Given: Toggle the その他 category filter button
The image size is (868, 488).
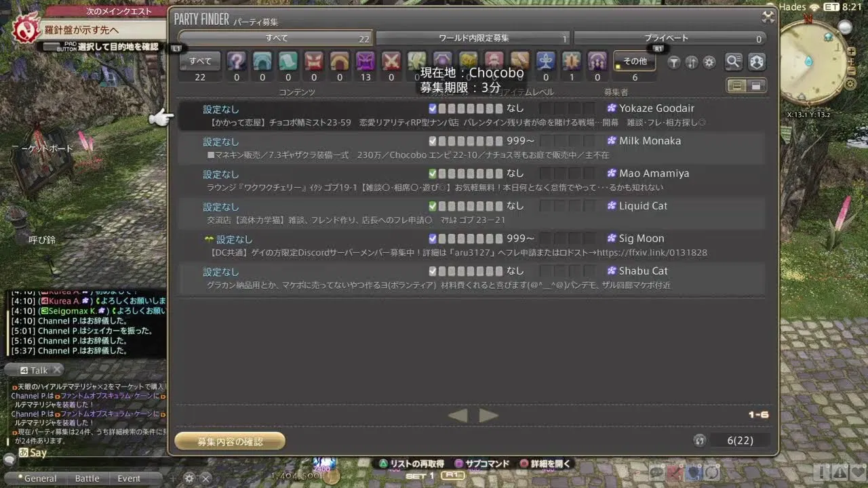Looking at the screenshot, I should coord(635,61).
